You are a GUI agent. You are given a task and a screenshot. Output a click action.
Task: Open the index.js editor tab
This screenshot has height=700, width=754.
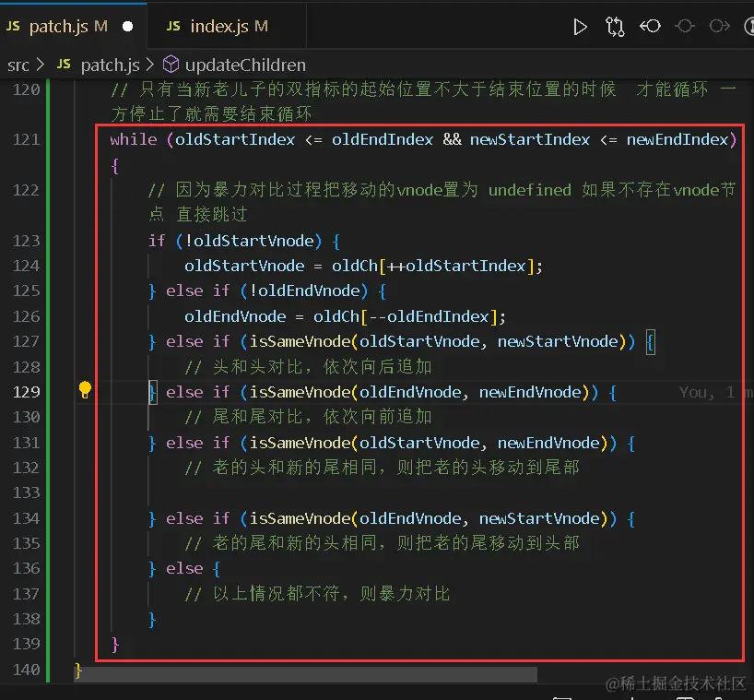tap(226, 26)
